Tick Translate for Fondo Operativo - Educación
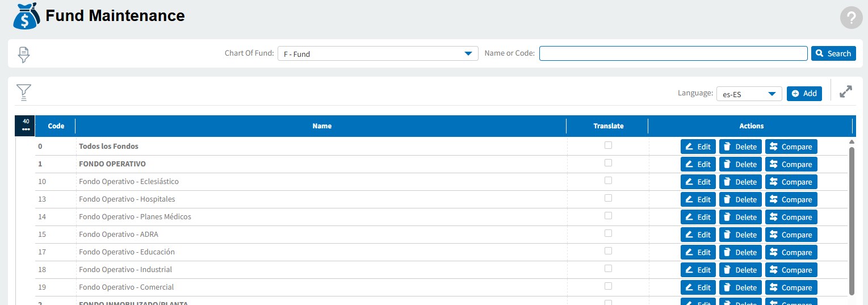This screenshot has height=305, width=868. pos(608,251)
